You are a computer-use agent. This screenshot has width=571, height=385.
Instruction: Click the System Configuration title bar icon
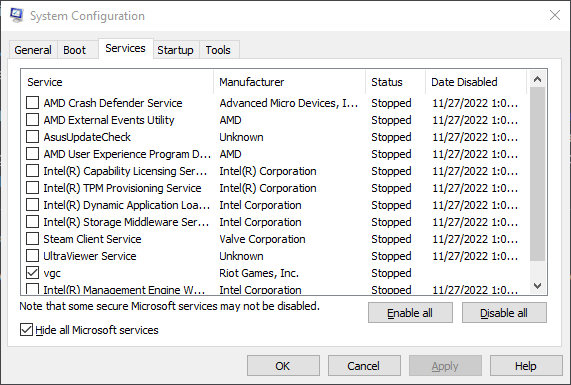16,15
